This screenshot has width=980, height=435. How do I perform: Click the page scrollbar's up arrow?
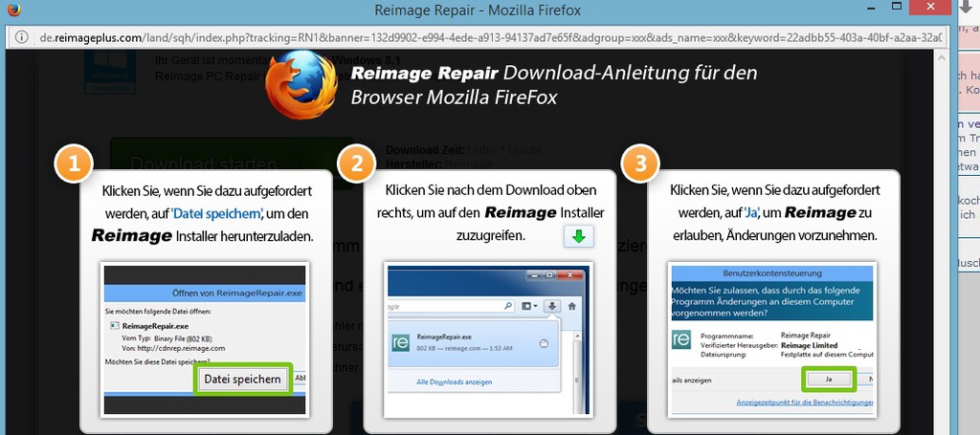click(x=943, y=58)
